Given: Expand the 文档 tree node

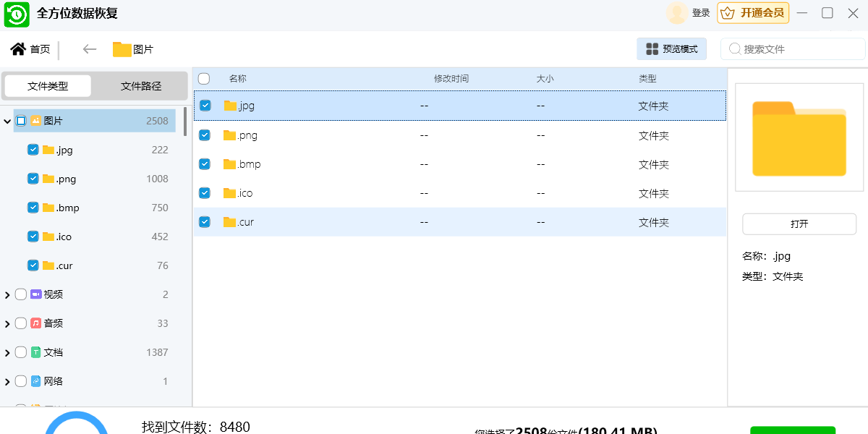Looking at the screenshot, I should pos(7,352).
